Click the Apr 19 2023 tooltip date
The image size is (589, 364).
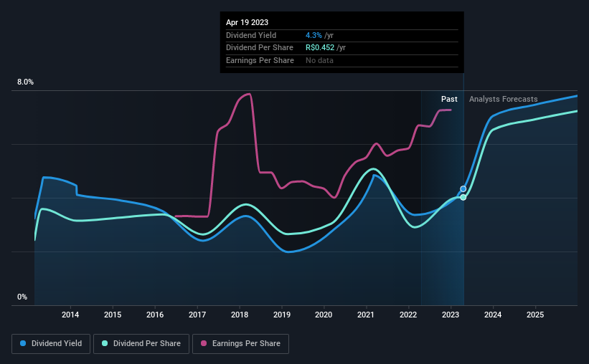[x=248, y=22]
